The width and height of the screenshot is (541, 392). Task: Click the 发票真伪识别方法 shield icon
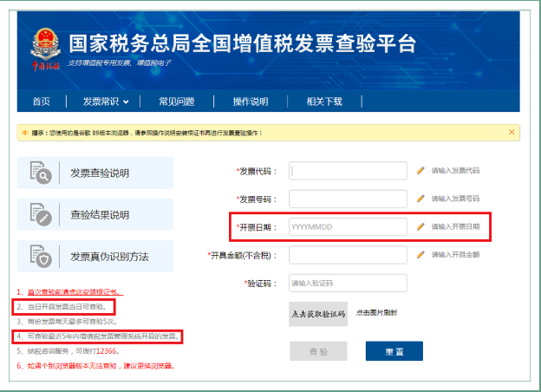(41, 257)
